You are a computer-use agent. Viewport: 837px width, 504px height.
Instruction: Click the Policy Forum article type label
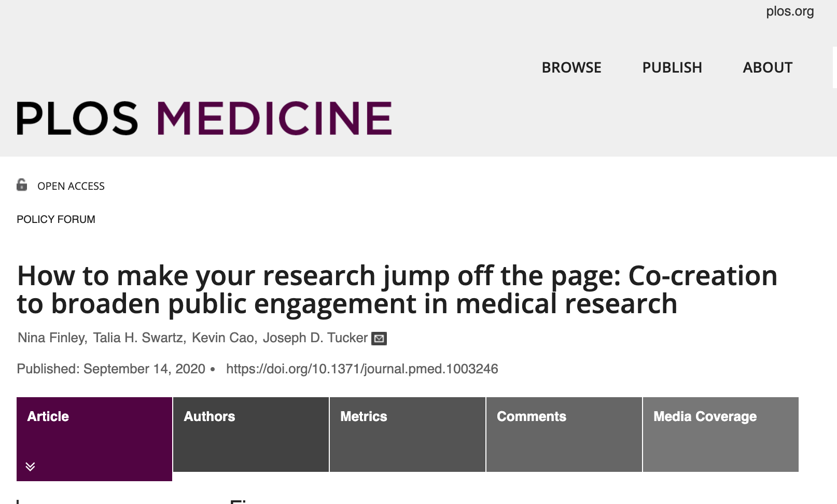pos(56,219)
